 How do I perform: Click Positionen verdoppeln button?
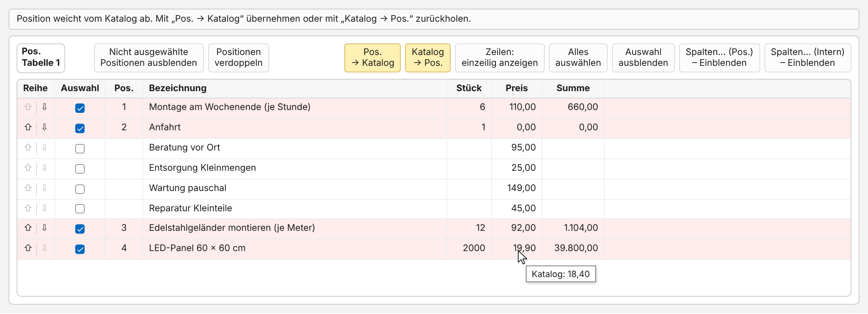(238, 58)
